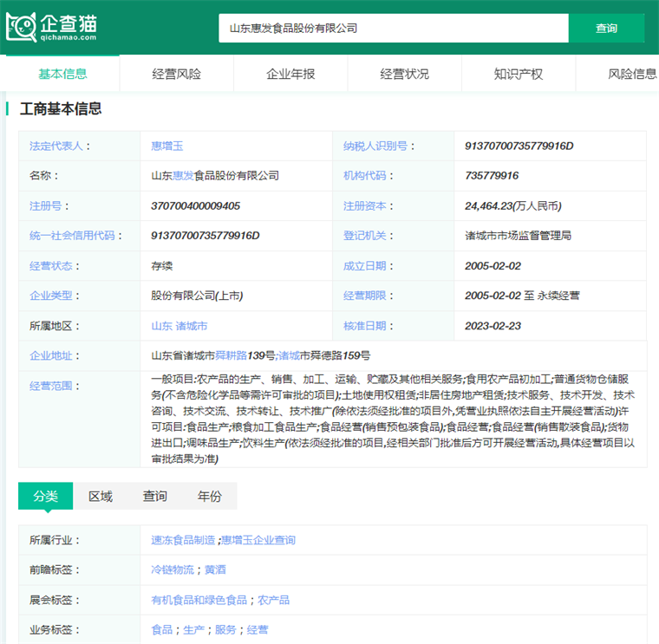
Task: Open the 食品 business tag link
Action: coord(162,630)
